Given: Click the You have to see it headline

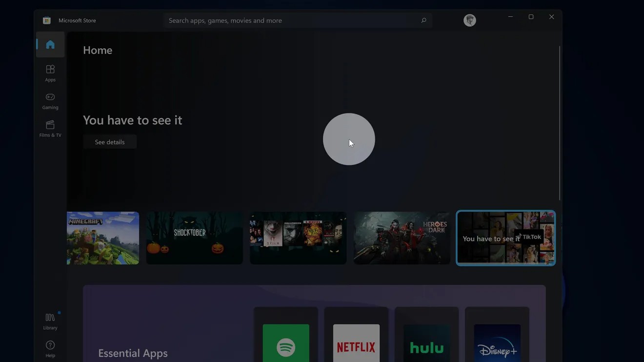Looking at the screenshot, I should 133,120.
